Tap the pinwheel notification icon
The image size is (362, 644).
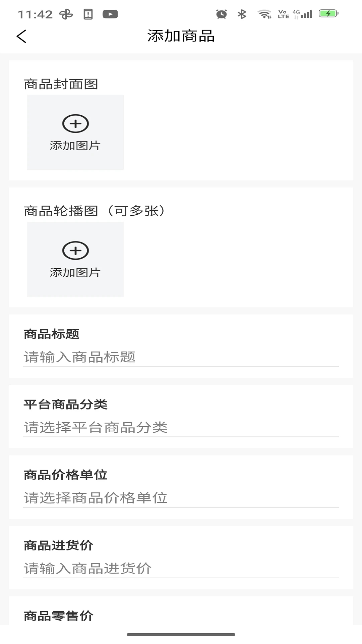tap(66, 14)
